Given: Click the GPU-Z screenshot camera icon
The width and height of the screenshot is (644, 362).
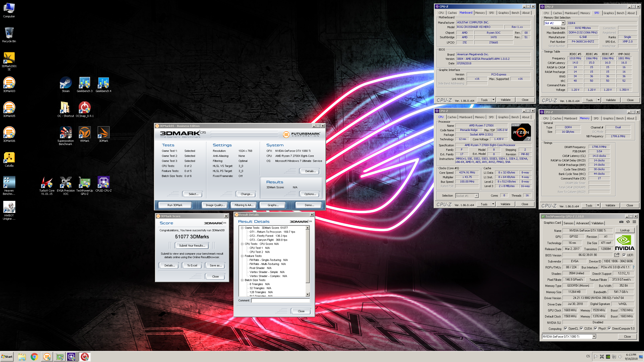Looking at the screenshot, I should click(x=621, y=222).
